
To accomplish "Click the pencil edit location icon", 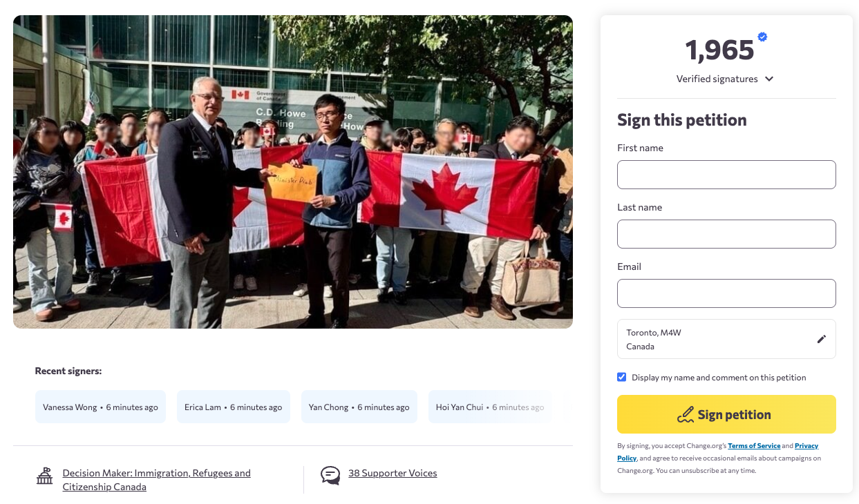I will pos(821,339).
